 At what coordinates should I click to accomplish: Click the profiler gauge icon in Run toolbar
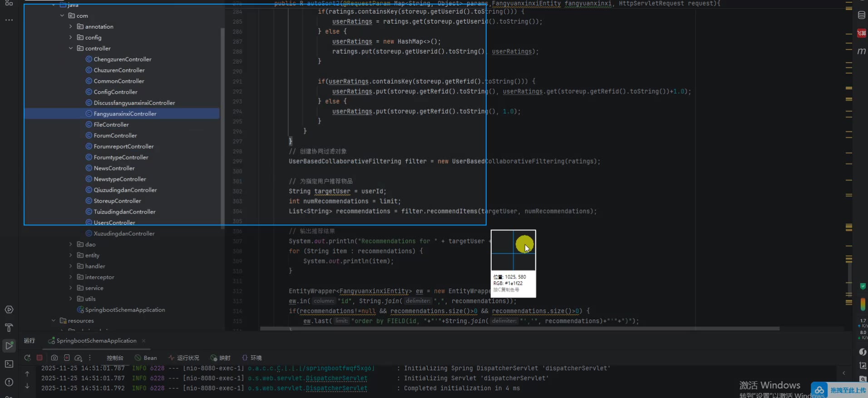pos(78,358)
